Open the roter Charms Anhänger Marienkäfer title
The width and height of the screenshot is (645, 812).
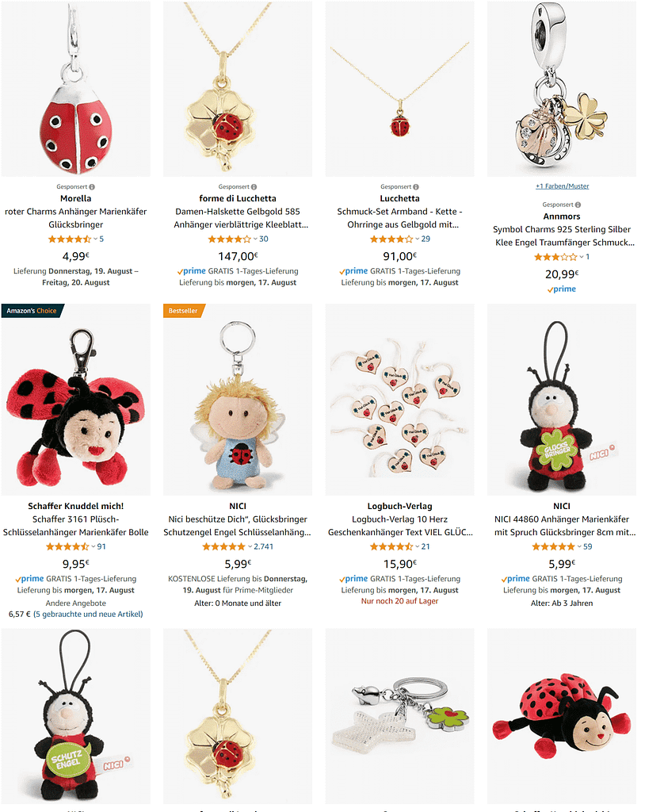click(75, 218)
